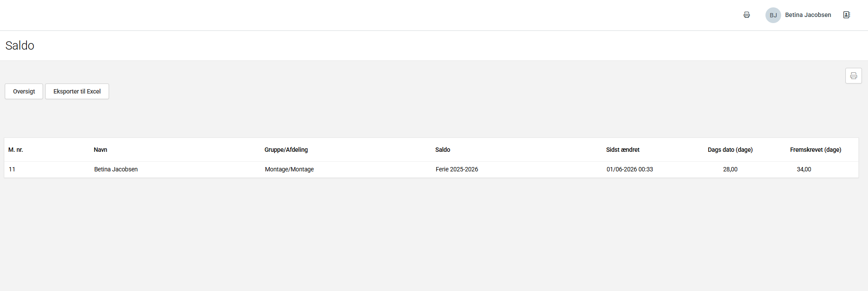868x291 pixels.
Task: Sort by the Navn column header
Action: click(100, 150)
